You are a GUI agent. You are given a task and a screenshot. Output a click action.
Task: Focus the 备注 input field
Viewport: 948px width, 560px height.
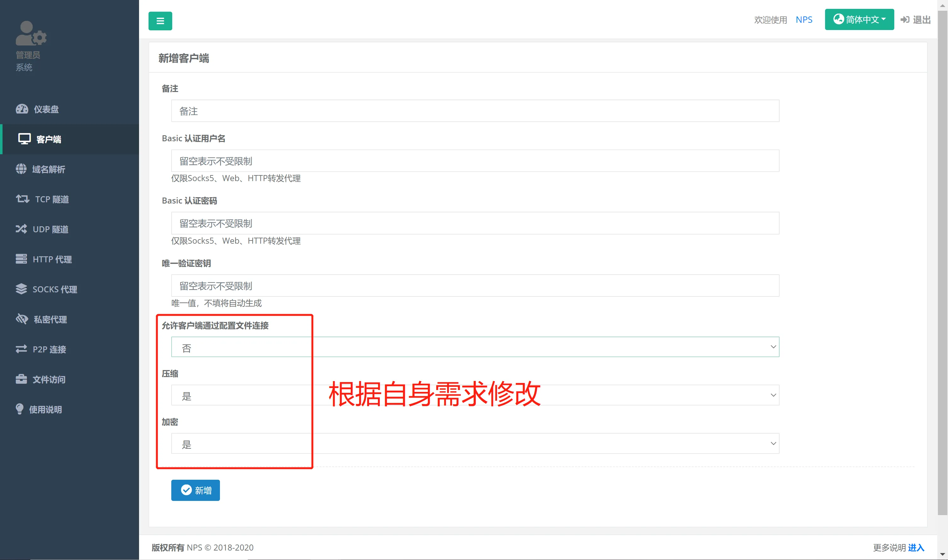475,111
